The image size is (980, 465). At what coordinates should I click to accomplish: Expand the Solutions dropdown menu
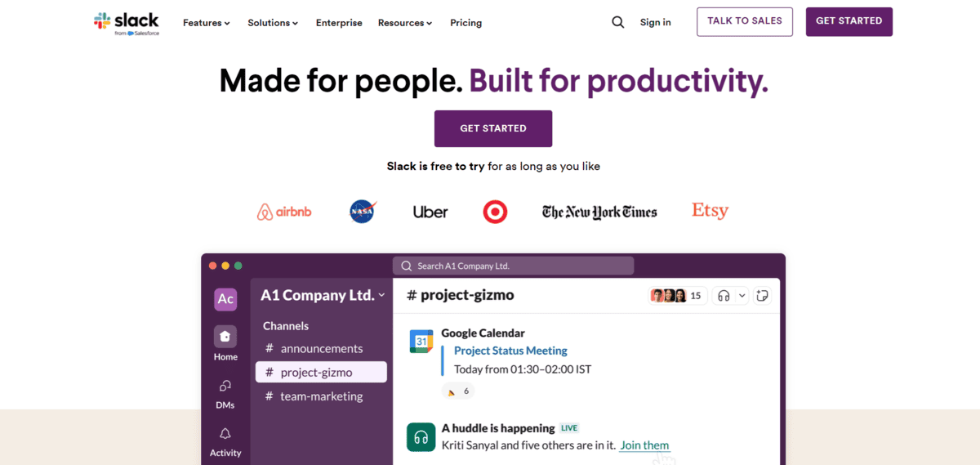click(273, 23)
